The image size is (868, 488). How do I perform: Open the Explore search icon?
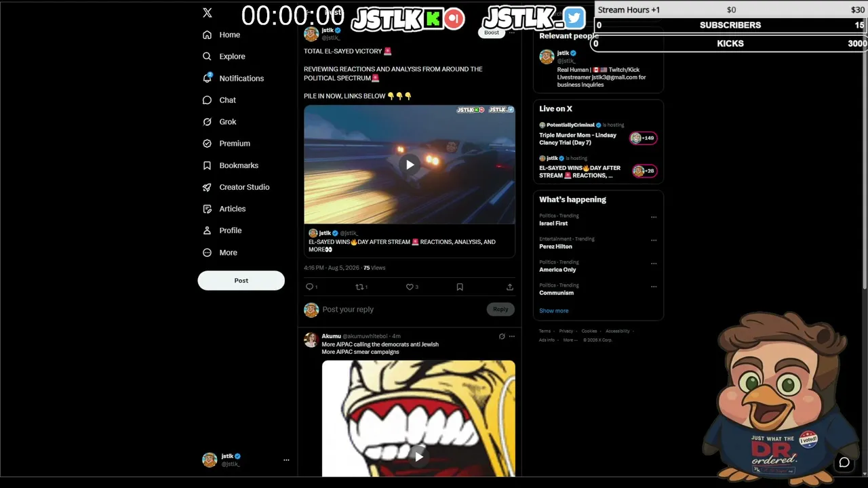point(207,56)
